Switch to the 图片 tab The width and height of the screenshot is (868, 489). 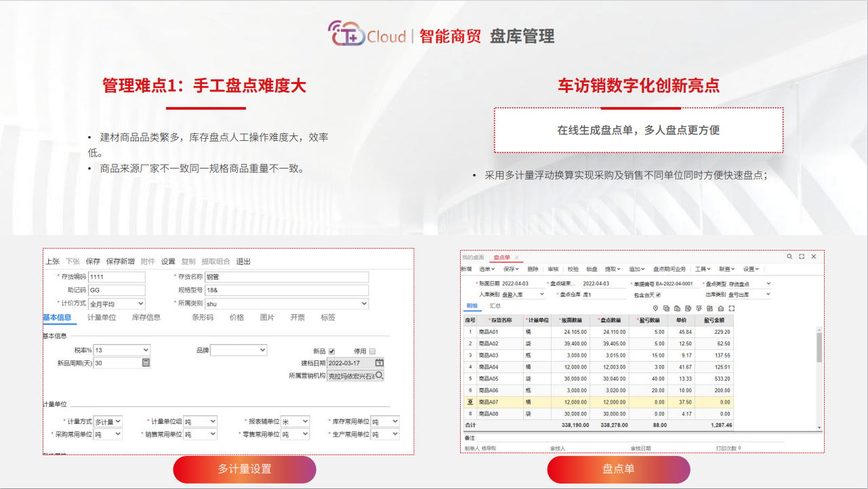[268, 318]
